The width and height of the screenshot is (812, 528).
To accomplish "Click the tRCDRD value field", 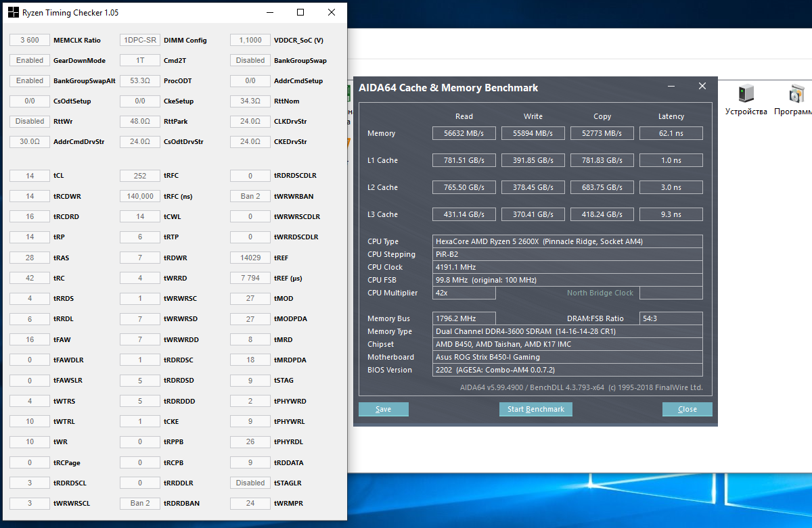I will tap(30, 216).
